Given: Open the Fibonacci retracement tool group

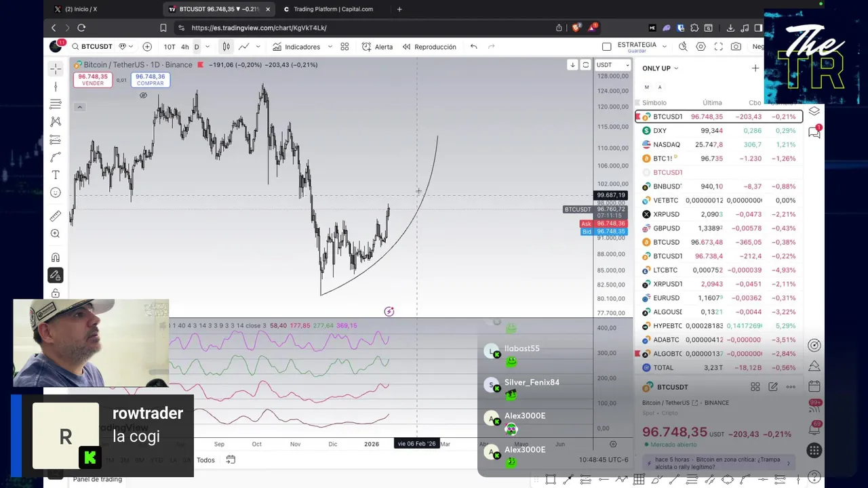Looking at the screenshot, I should click(56, 104).
